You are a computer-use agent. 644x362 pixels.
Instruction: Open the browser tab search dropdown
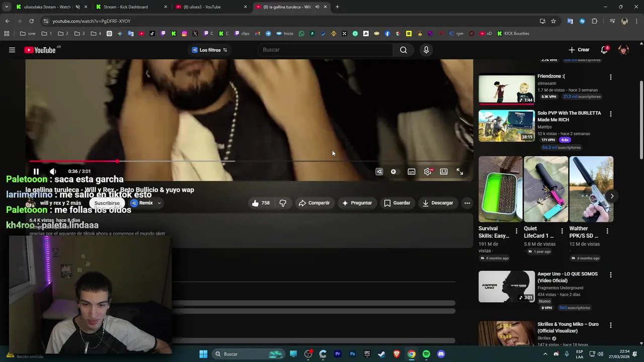[x=7, y=7]
